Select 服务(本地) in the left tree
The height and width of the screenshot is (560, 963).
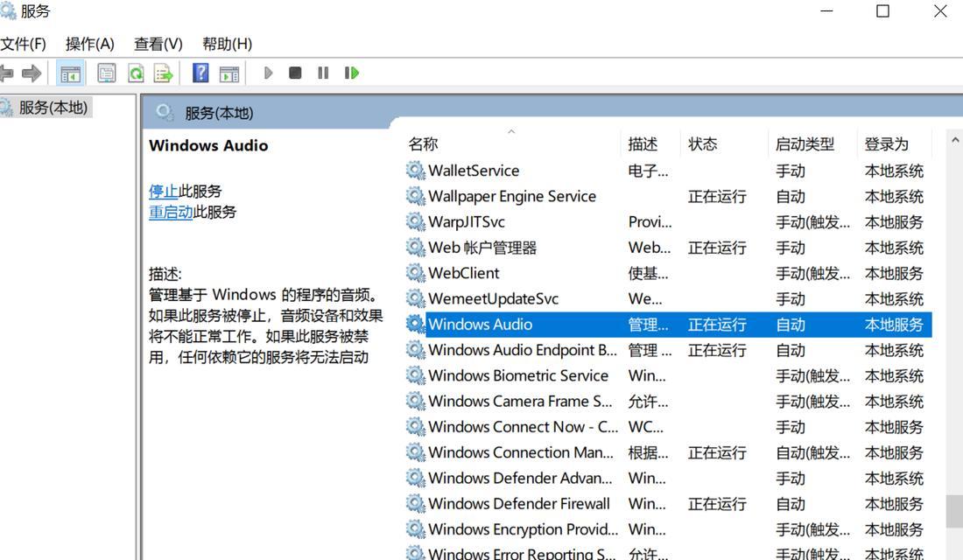click(53, 108)
